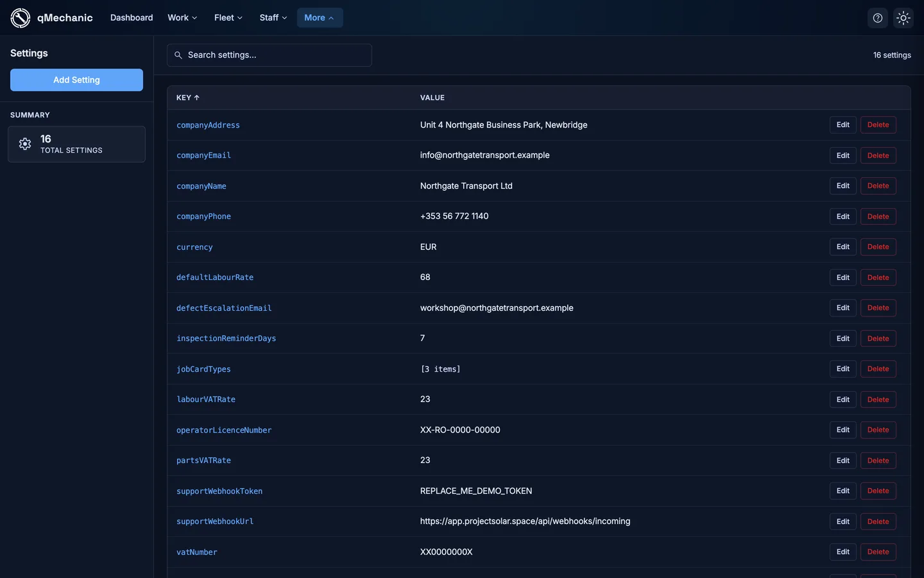
Task: Delete the companyAddress setting
Action: (878, 125)
